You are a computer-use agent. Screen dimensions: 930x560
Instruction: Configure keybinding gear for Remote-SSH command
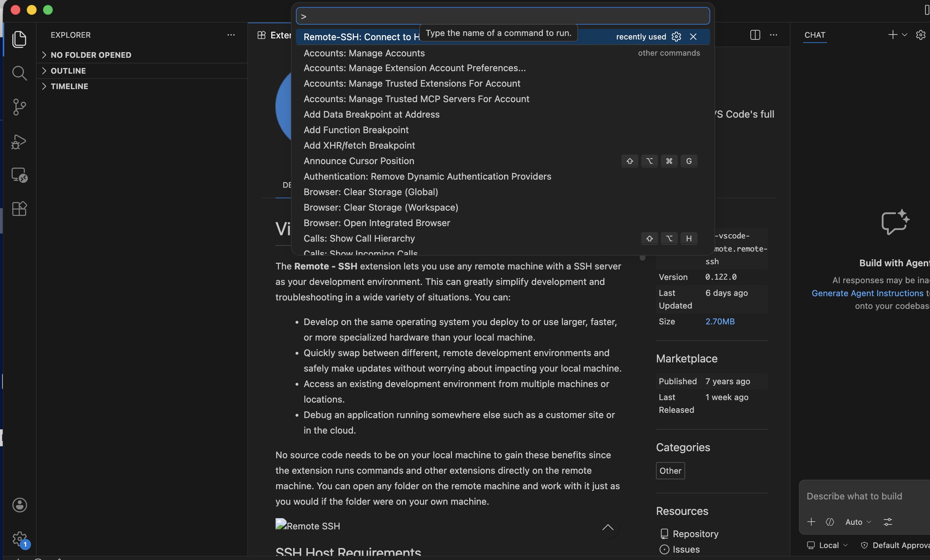pyautogui.click(x=676, y=37)
